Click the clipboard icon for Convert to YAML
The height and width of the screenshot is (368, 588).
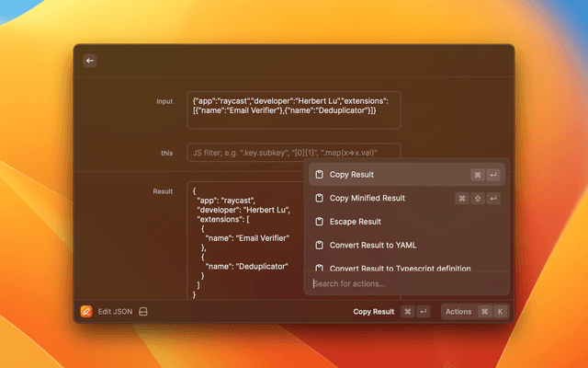tap(318, 246)
